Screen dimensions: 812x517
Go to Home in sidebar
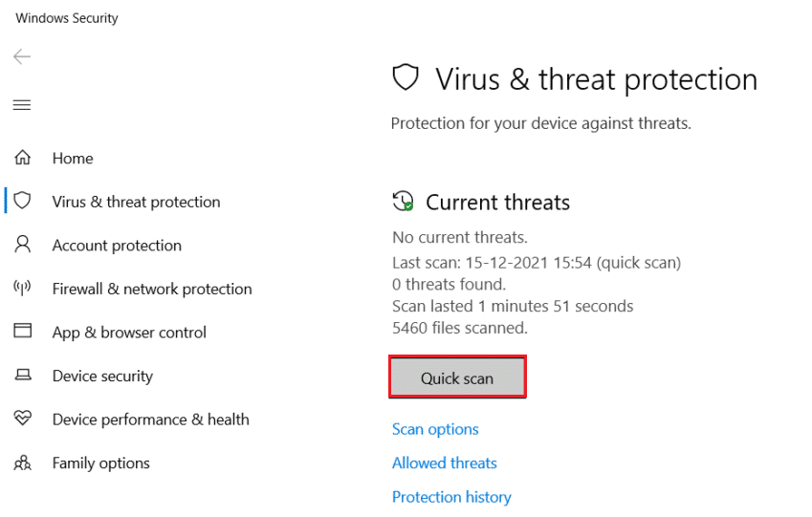pos(73,159)
